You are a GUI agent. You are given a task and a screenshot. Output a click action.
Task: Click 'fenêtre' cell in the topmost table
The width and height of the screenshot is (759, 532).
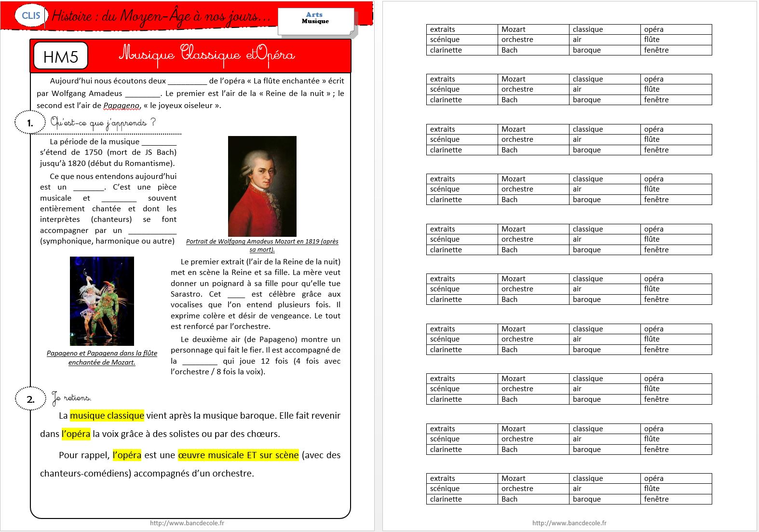point(676,50)
